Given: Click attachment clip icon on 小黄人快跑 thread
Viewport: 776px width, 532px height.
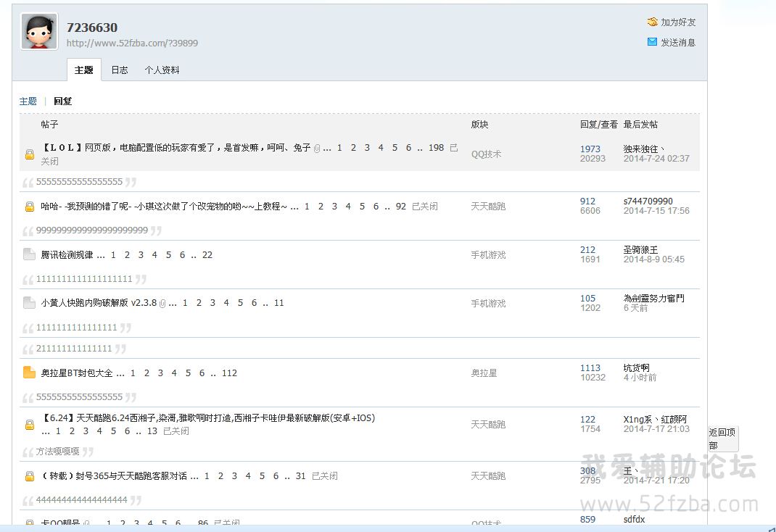Looking at the screenshot, I should tap(162, 303).
